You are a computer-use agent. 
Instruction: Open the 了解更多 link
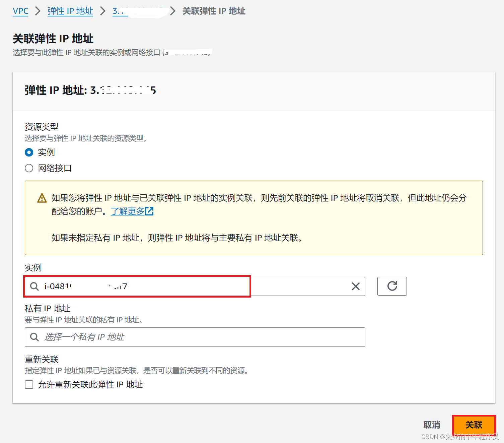[128, 211]
